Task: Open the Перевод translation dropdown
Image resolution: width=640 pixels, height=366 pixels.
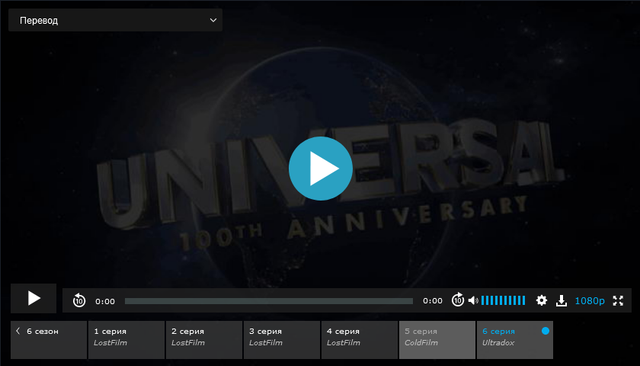Action: [115, 20]
